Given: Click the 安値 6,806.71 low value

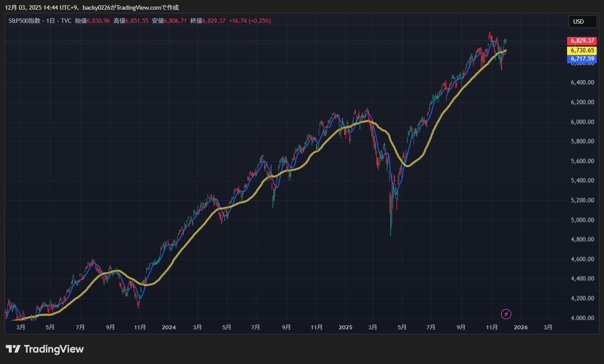Looking at the screenshot, I should pyautogui.click(x=169, y=21).
